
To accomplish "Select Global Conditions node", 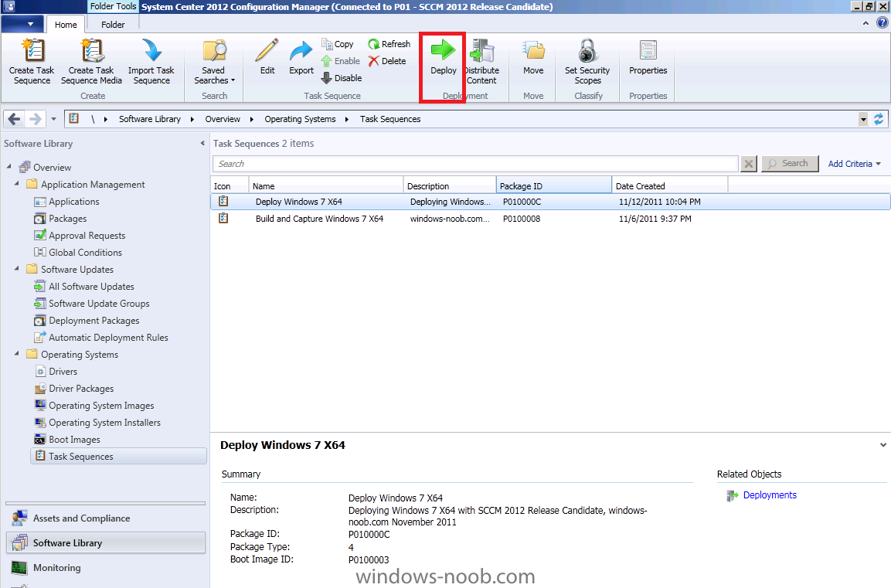I will pos(78,253).
